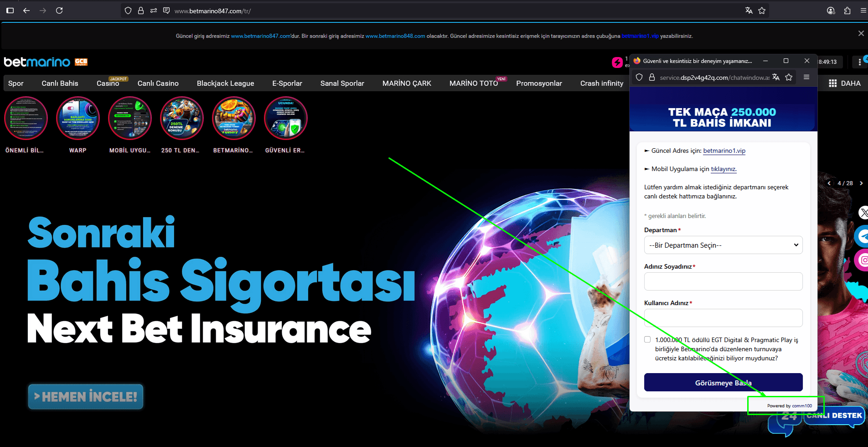Open the WARP story thumbnail
This screenshot has height=447, width=868.
[77, 119]
